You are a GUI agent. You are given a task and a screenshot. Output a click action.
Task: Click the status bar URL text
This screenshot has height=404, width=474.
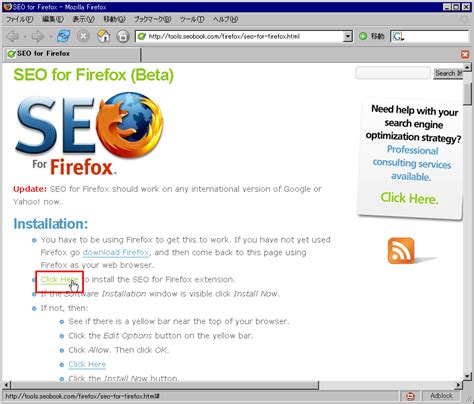click(83, 396)
